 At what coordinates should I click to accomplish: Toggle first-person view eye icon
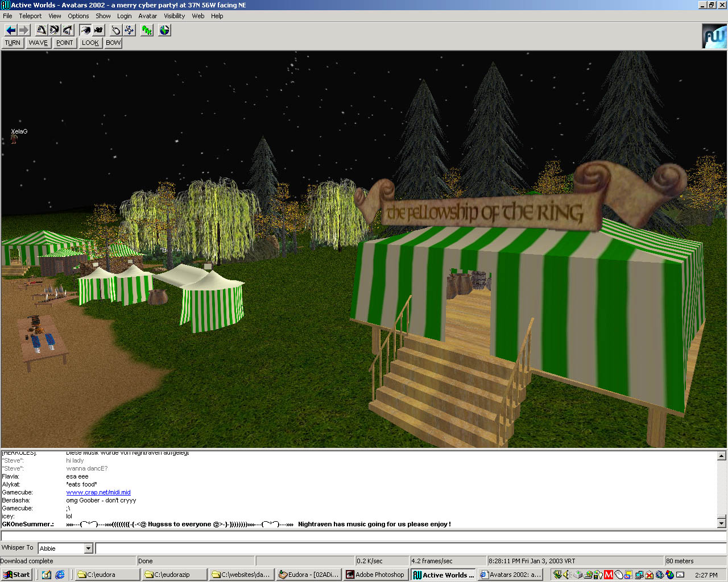click(85, 30)
